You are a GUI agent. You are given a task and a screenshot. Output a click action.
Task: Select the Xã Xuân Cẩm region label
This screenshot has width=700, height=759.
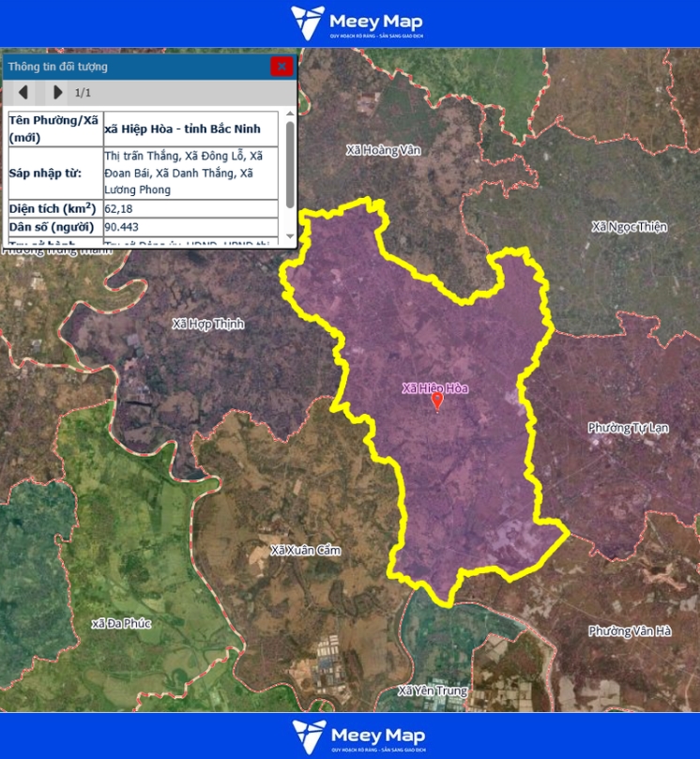305,550
